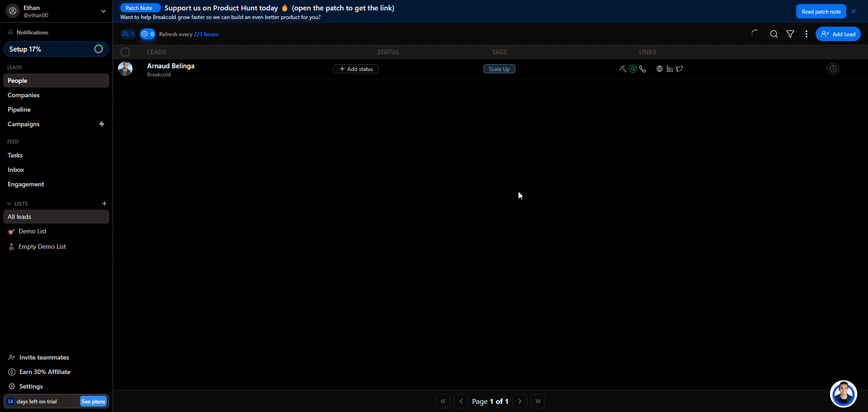Viewport: 868px width, 412px height.
Task: Go to the first page with double-left arrow
Action: [443, 401]
